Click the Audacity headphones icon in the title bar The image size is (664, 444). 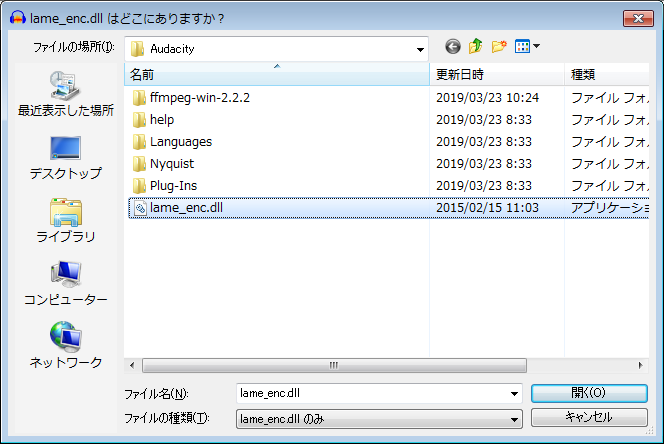[17, 18]
